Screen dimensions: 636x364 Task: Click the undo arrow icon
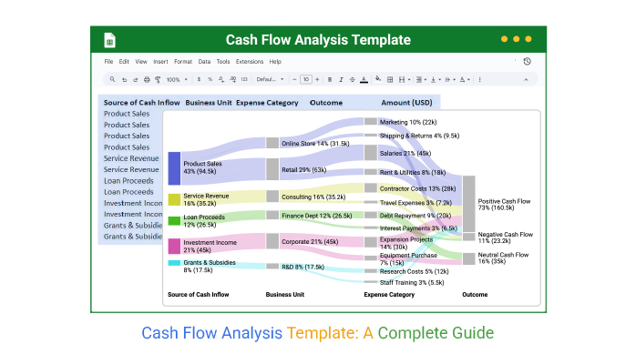pos(122,79)
